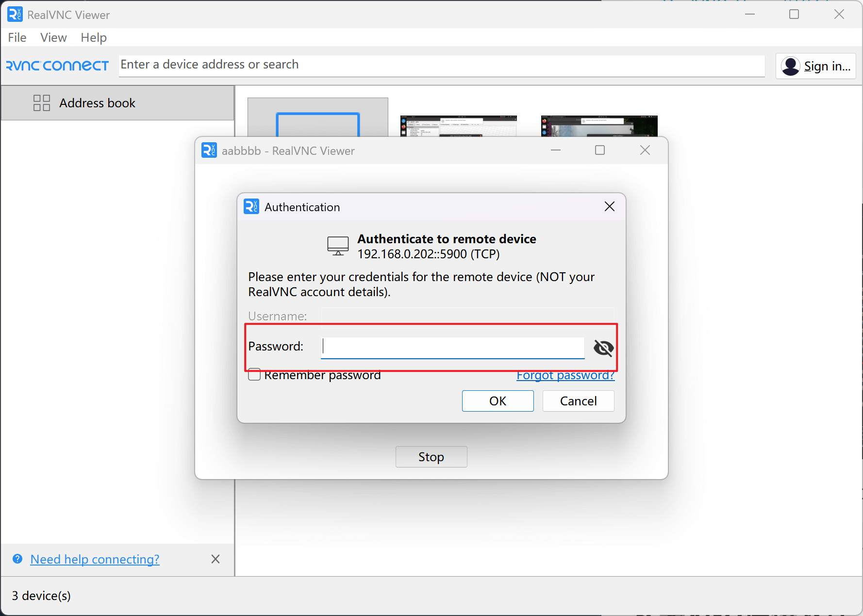This screenshot has width=863, height=616.
Task: Click the RVNC Connect logo
Action: [57, 66]
